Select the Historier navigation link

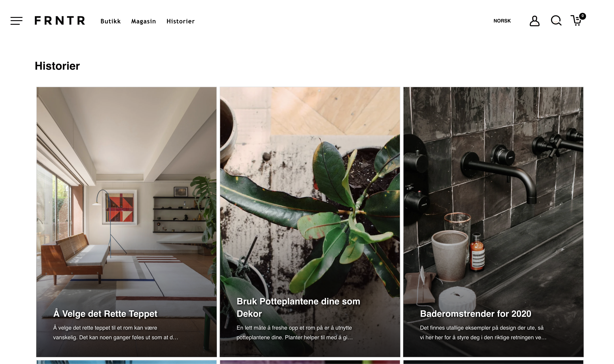click(180, 21)
